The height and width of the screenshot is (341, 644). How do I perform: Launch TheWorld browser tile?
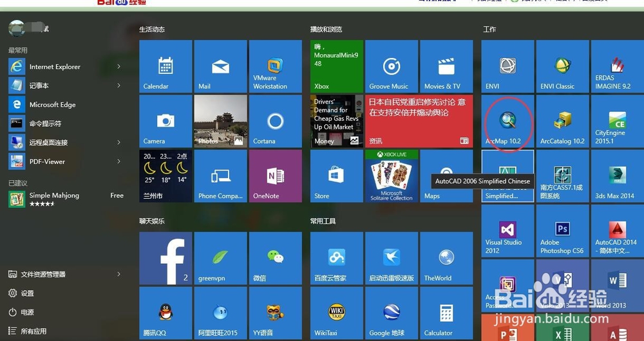click(x=446, y=259)
